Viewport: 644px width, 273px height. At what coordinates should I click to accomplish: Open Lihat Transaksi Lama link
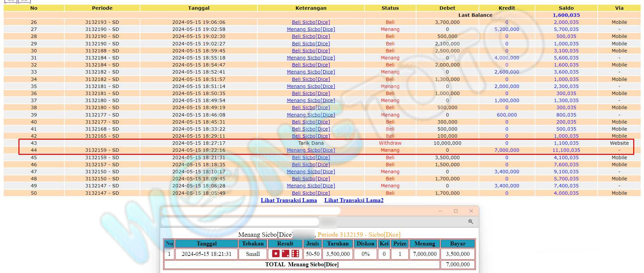click(x=289, y=200)
